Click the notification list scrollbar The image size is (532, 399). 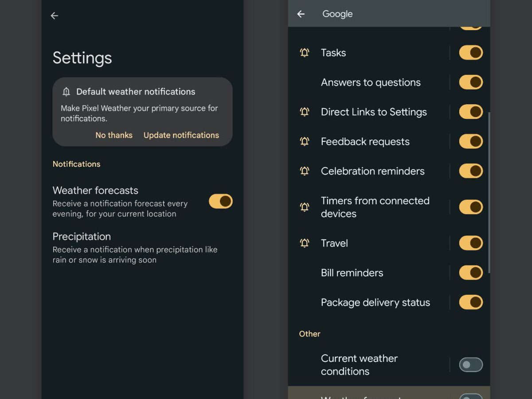[489, 192]
